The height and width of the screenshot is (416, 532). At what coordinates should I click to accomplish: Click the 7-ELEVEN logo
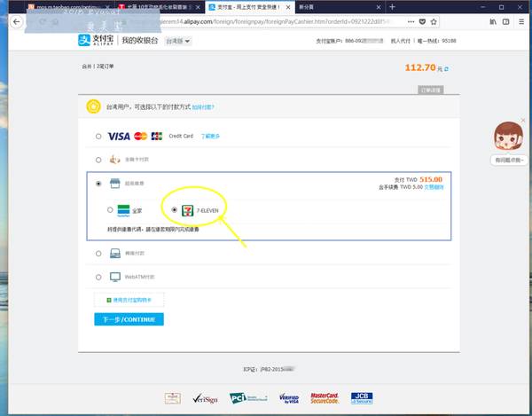pyautogui.click(x=187, y=211)
